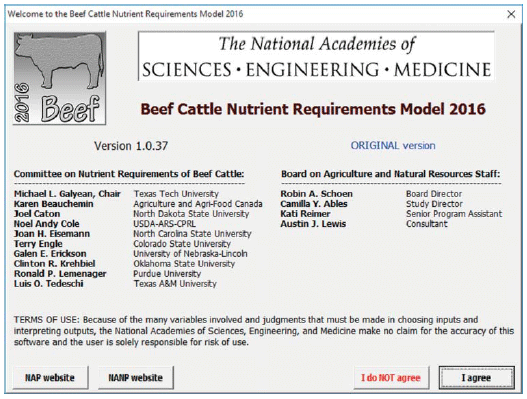Decline with I do NOT agree
Image resolution: width=527 pixels, height=399 pixels.
391,377
